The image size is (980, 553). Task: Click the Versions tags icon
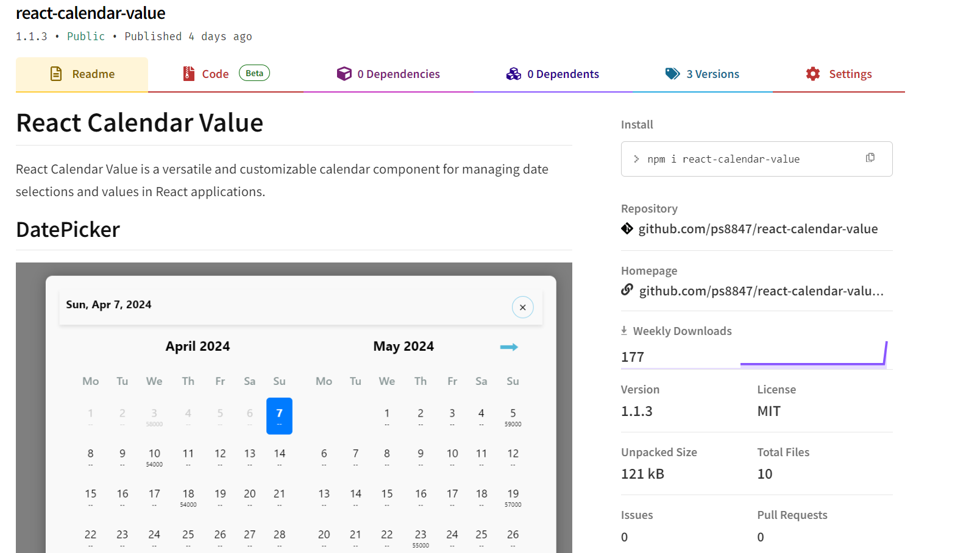point(673,74)
